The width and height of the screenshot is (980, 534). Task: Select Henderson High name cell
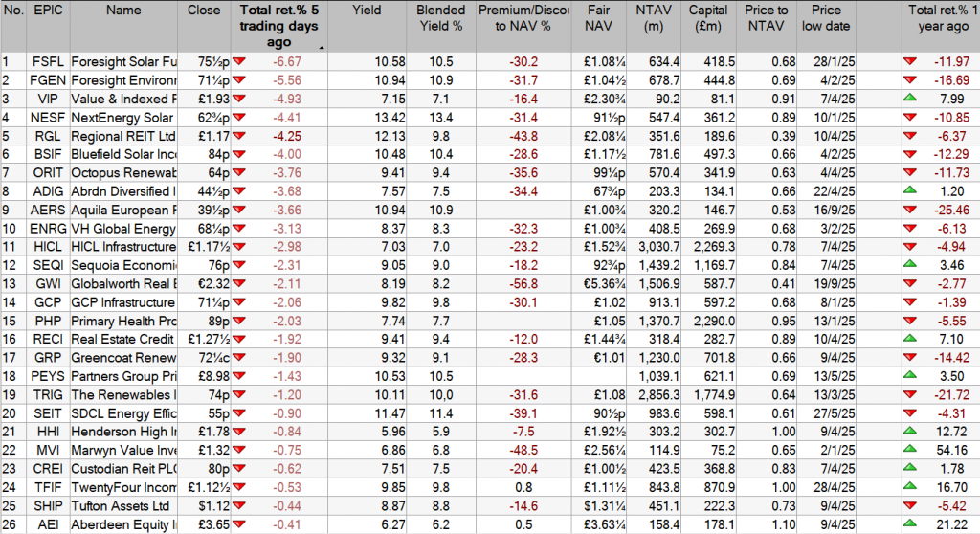pos(123,432)
